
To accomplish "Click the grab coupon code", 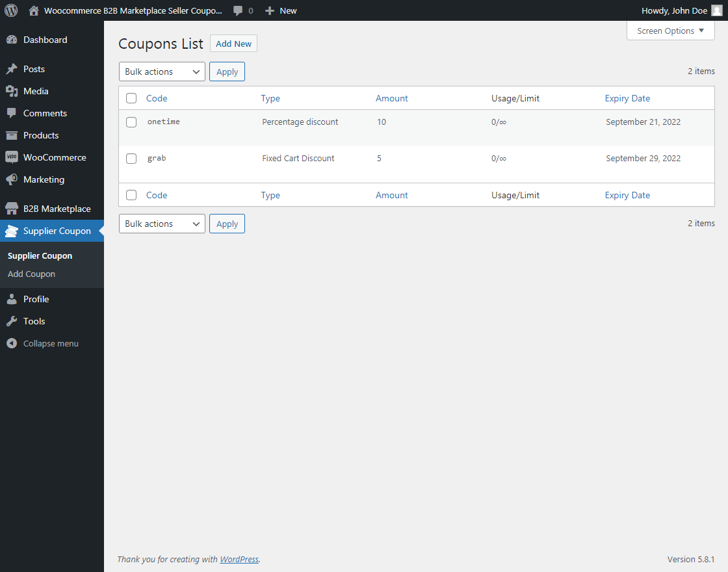I will click(157, 159).
